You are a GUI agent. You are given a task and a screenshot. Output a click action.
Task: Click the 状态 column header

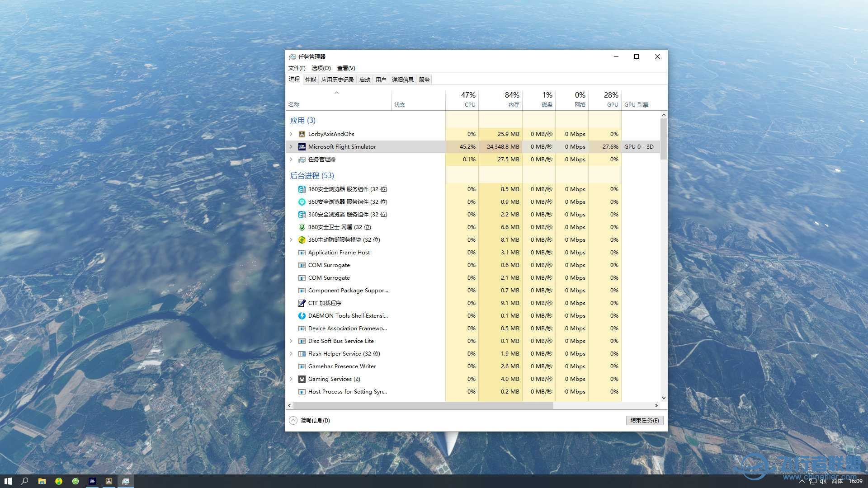[418, 100]
